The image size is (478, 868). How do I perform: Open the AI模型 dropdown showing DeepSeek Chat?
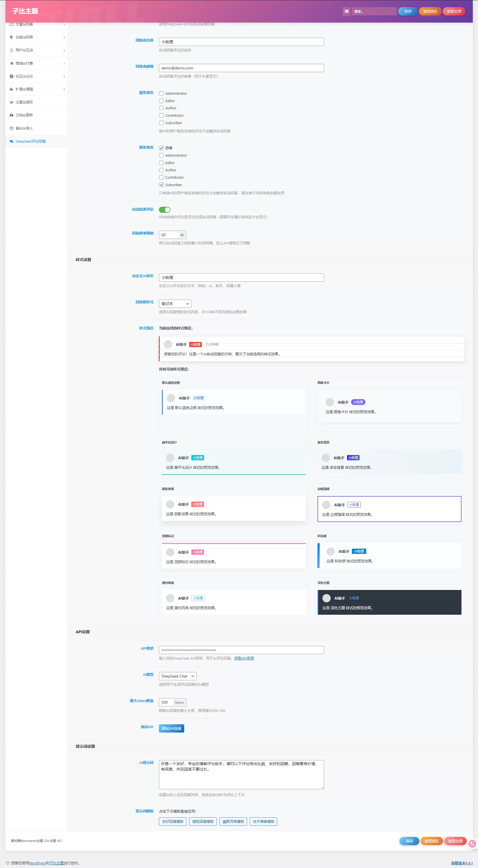(x=178, y=676)
